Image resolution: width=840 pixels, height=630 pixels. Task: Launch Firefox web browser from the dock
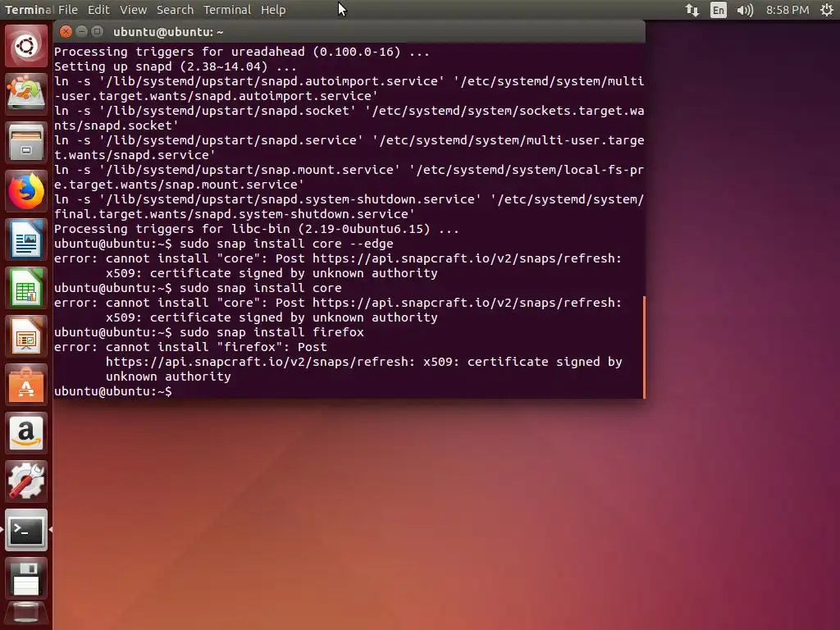click(x=25, y=190)
